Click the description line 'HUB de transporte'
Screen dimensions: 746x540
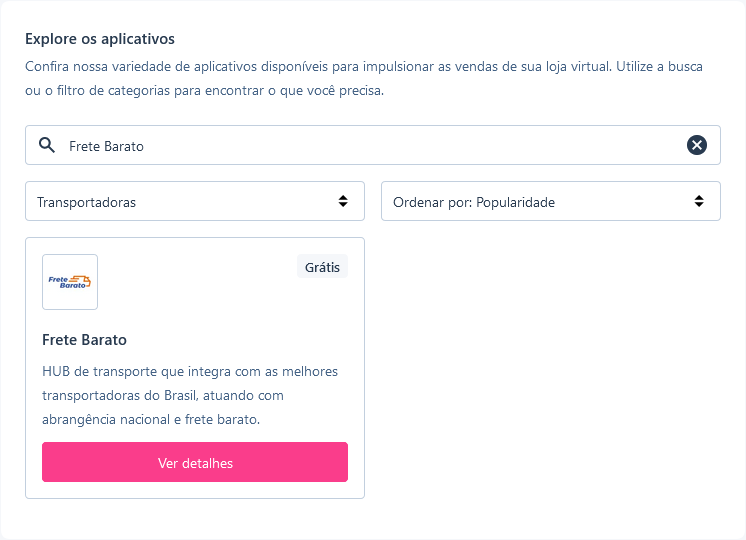tap(190, 371)
